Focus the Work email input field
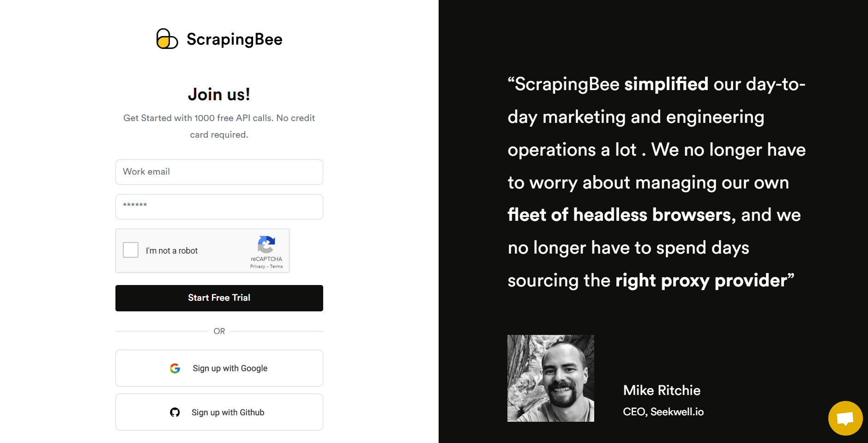The image size is (868, 443). point(219,172)
